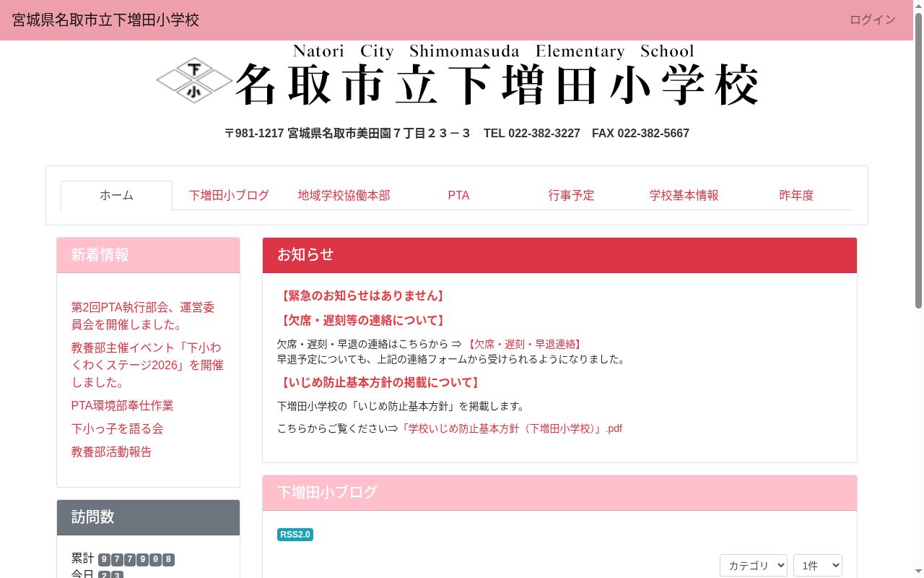
Task: Click the 欠席・遅刻等の連絡について heading
Action: pyautogui.click(x=362, y=320)
